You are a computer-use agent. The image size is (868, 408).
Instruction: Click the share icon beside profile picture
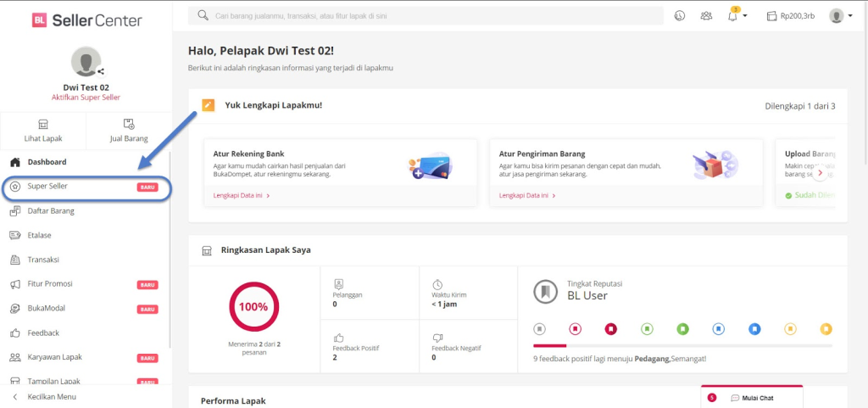101,71
